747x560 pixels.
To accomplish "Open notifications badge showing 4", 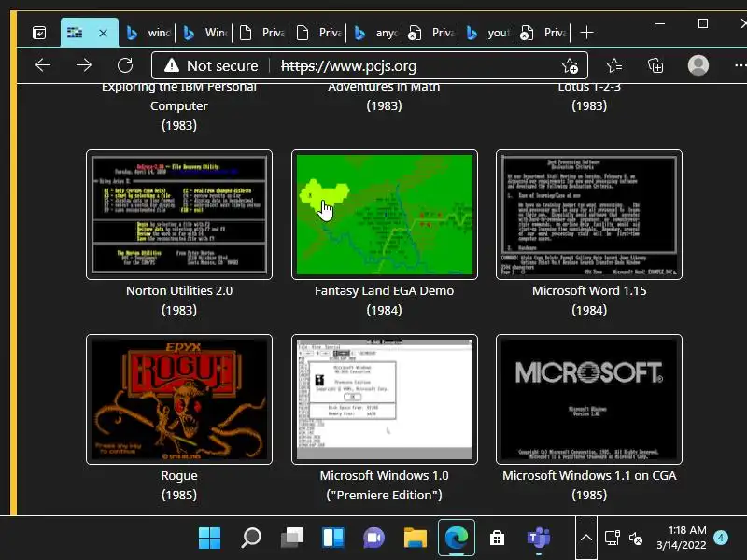I will [x=721, y=538].
